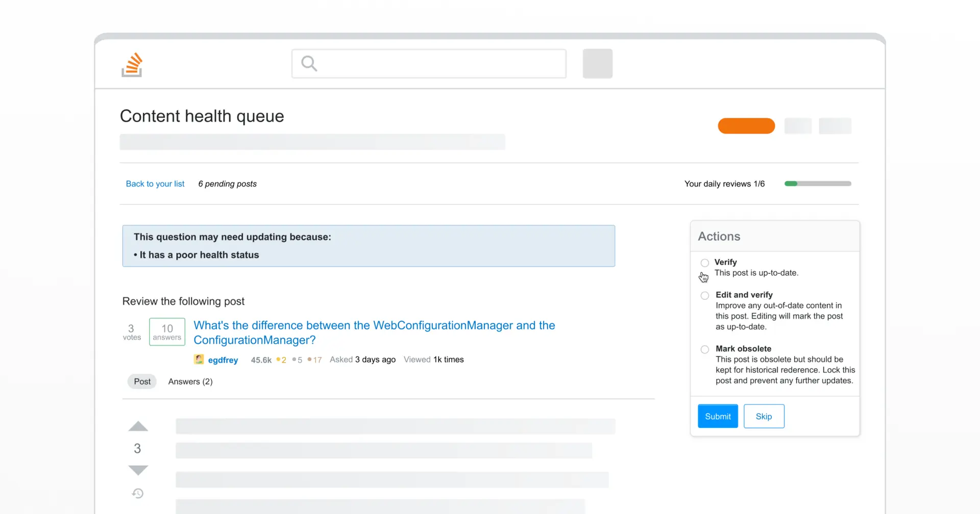Viewport: 980px width, 514px height.
Task: Click the daily reviews progress bar
Action: [818, 184]
